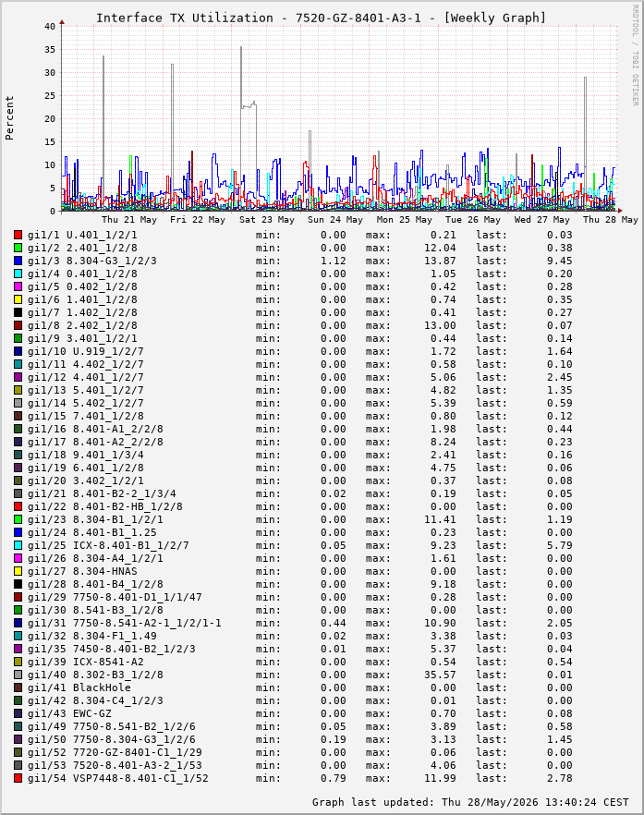Screen dimensions: 644x815
Task: Click the legend label gi1/16 8.401-A1_2/2/8
Action: tap(95, 429)
